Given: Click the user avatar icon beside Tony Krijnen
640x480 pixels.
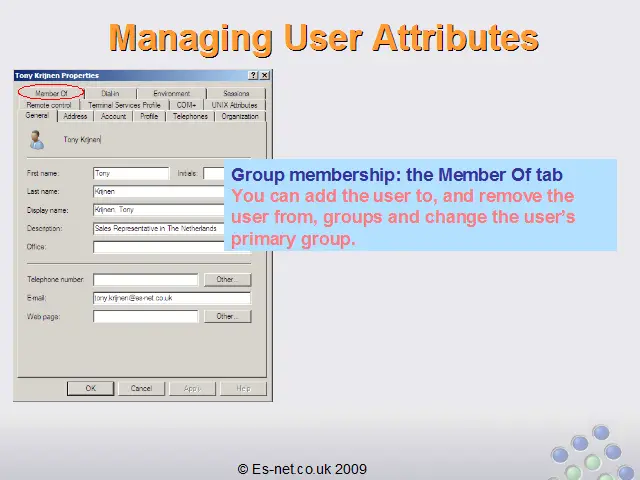Looking at the screenshot, I should pos(37,139).
